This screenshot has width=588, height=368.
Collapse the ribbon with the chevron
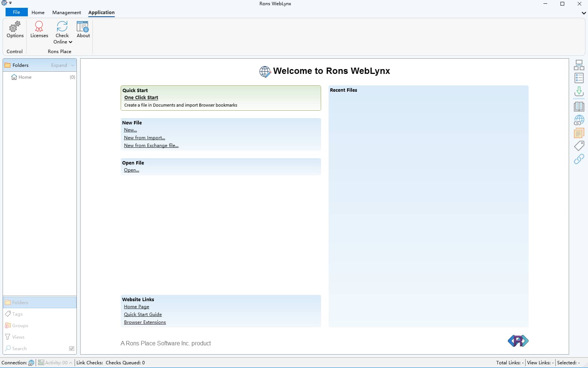[x=584, y=13]
